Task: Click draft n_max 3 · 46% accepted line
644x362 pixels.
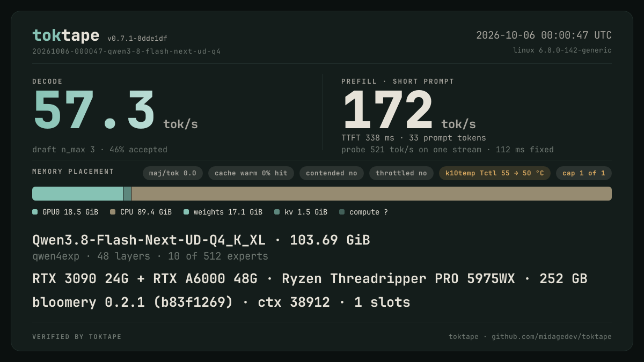Action: click(100, 150)
